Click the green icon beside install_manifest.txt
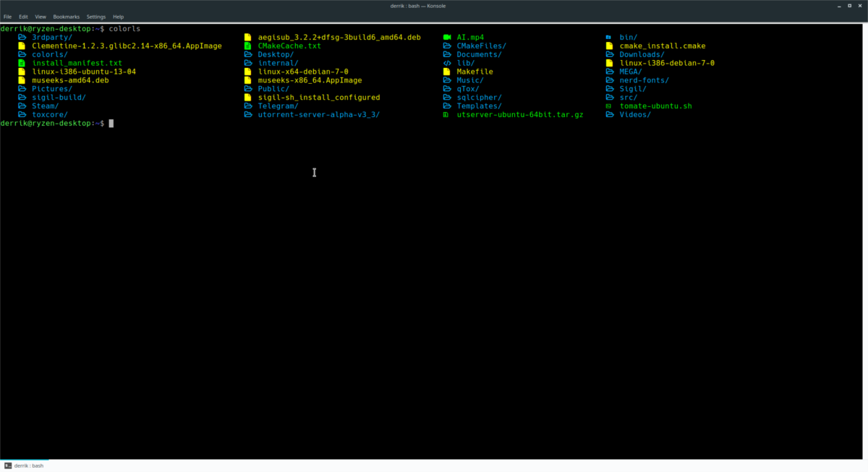This screenshot has height=472, width=868. [22, 63]
